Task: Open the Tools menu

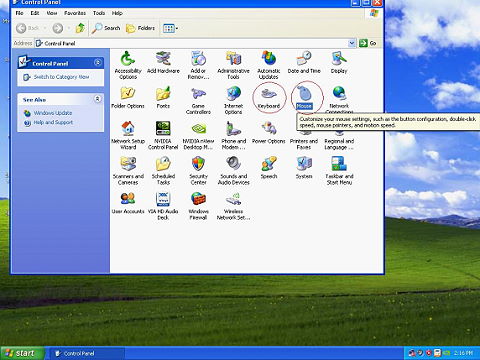Action: tap(99, 13)
